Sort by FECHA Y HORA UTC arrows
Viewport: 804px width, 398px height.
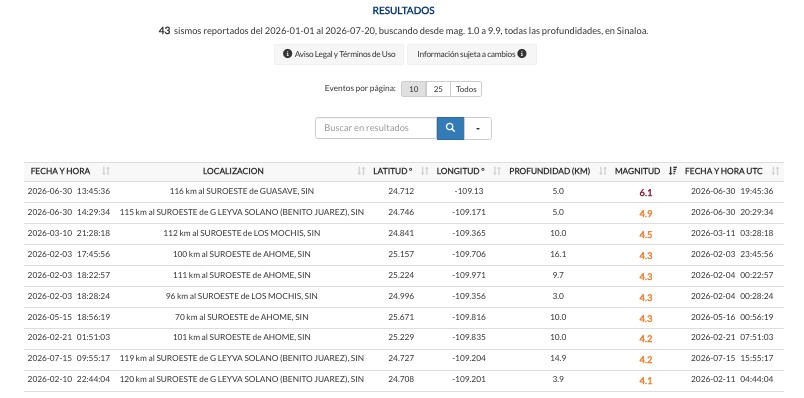775,171
